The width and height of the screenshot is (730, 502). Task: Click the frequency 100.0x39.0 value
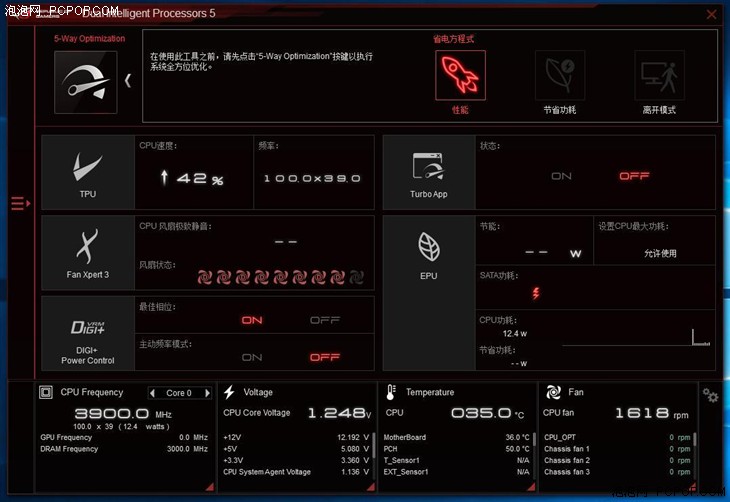(312, 178)
